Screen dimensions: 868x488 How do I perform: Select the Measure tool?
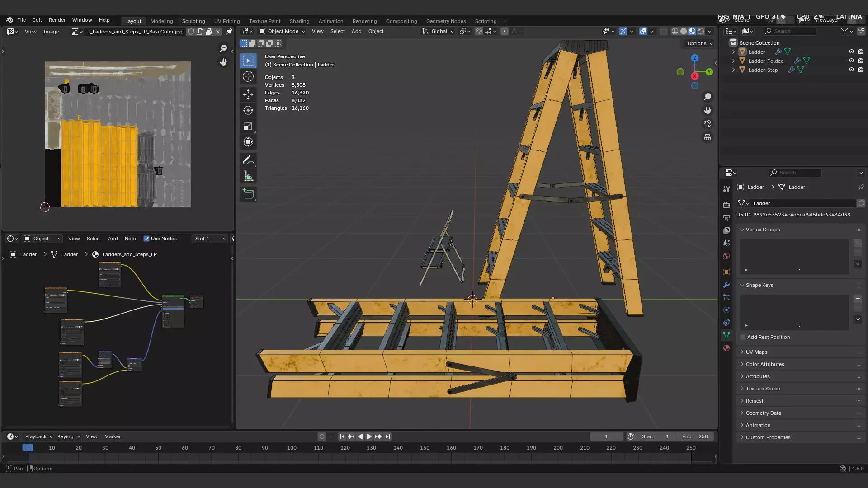(x=248, y=177)
